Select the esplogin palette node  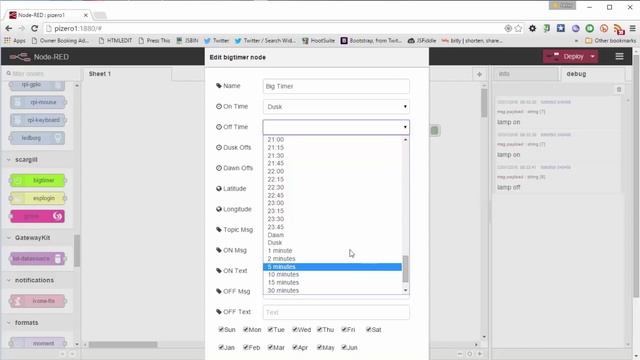[38, 198]
